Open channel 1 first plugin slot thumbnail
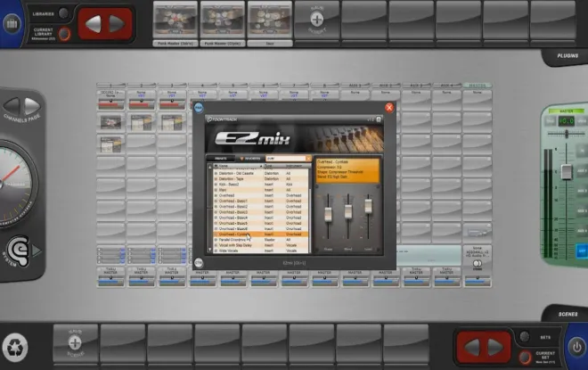The height and width of the screenshot is (370, 588). tap(110, 122)
